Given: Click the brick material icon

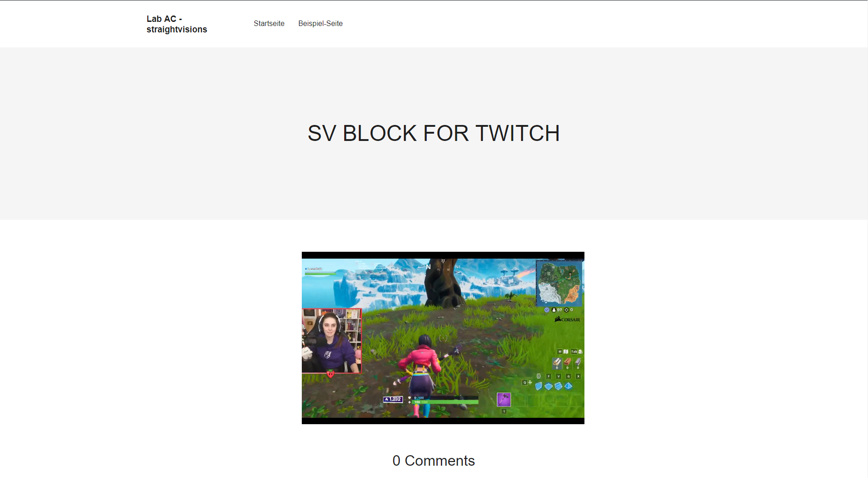Looking at the screenshot, I should pos(568,362).
